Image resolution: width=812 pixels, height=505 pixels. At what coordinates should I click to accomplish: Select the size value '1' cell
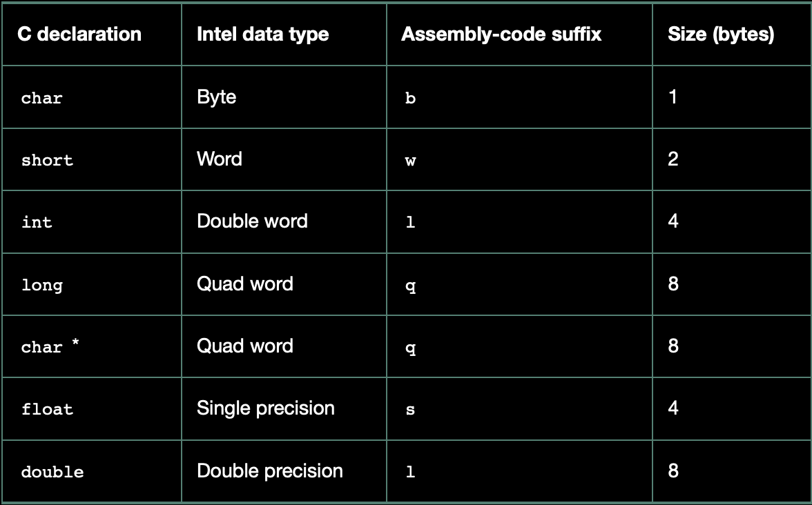(731, 97)
